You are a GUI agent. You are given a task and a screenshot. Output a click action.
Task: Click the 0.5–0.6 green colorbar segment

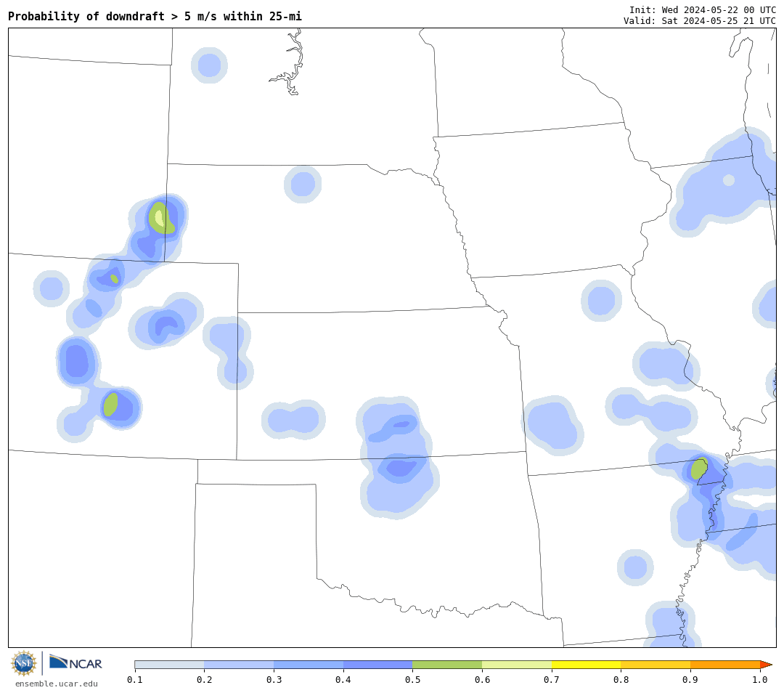click(447, 665)
